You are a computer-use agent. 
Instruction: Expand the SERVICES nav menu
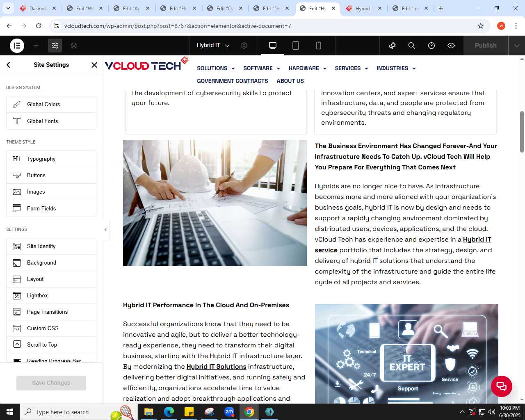(352, 68)
